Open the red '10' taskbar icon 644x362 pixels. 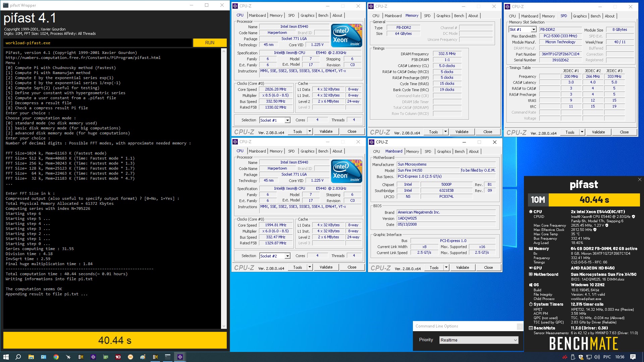pos(118,357)
